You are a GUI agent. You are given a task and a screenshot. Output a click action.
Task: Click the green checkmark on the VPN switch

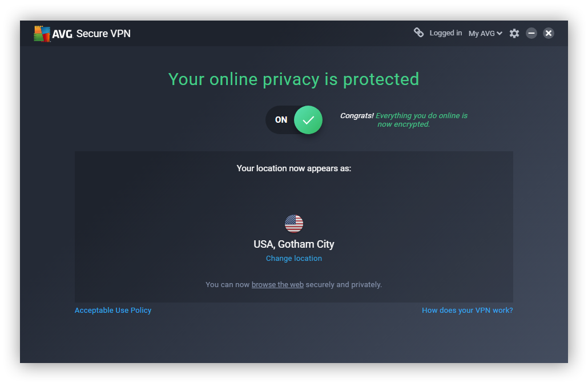pyautogui.click(x=308, y=120)
